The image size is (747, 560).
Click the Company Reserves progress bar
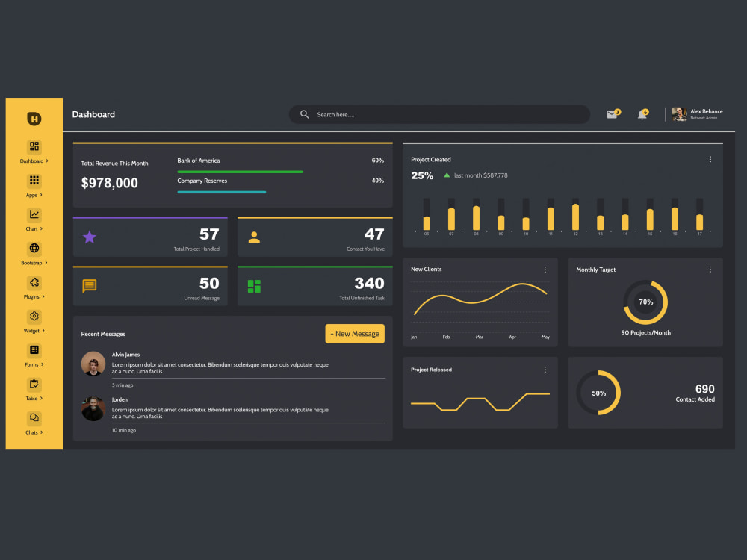pyautogui.click(x=222, y=192)
